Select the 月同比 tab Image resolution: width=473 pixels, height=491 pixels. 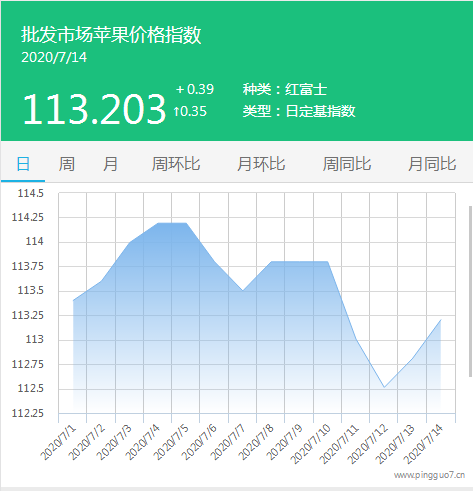click(432, 164)
